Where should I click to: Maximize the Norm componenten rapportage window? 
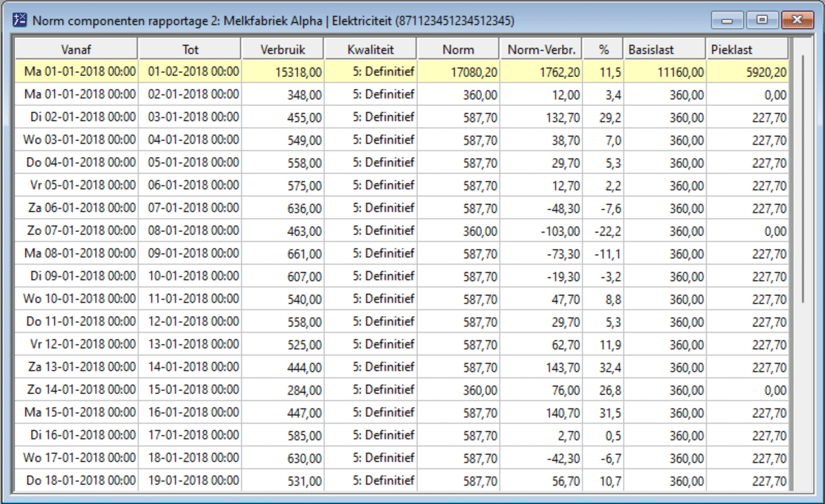coord(762,20)
